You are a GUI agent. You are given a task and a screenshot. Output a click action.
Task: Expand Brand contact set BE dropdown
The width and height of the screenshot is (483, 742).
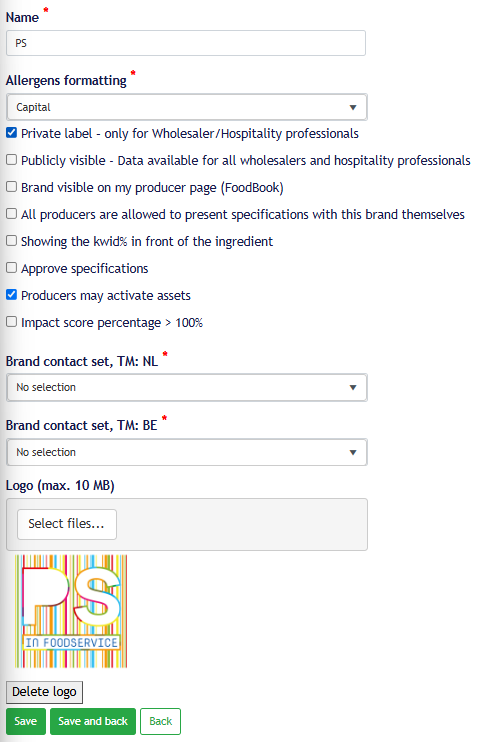pos(187,452)
